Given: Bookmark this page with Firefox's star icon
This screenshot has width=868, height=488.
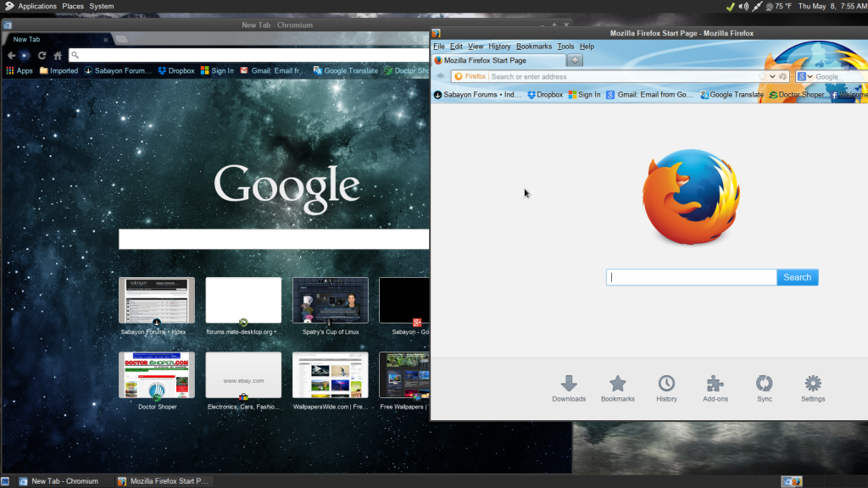Looking at the screenshot, I should coord(763,76).
